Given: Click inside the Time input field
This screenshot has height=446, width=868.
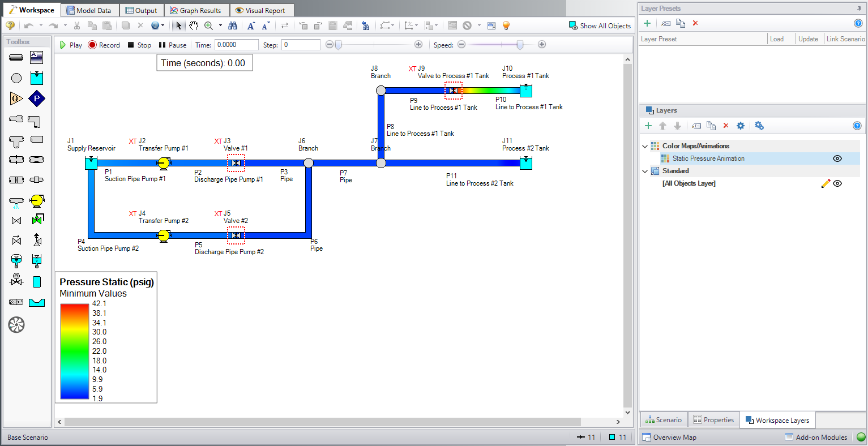Looking at the screenshot, I should tap(236, 44).
